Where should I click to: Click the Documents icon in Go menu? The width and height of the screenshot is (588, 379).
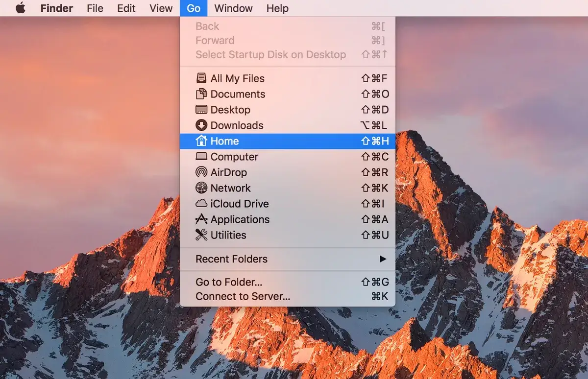tap(201, 94)
